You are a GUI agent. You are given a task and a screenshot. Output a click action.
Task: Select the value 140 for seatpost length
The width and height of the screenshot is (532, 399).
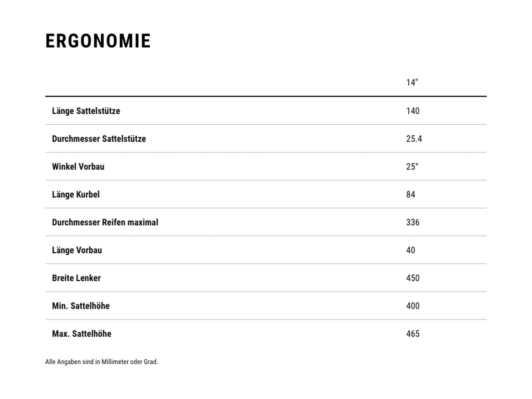(x=413, y=111)
